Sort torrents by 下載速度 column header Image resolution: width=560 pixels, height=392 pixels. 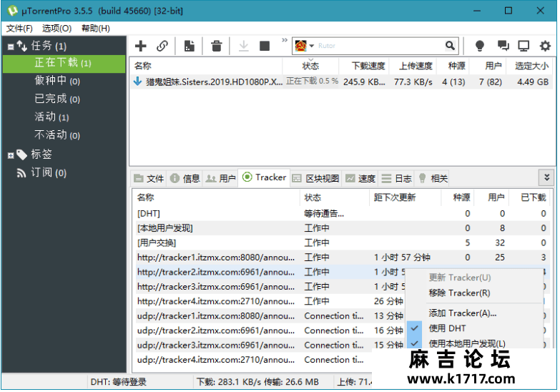pos(368,66)
